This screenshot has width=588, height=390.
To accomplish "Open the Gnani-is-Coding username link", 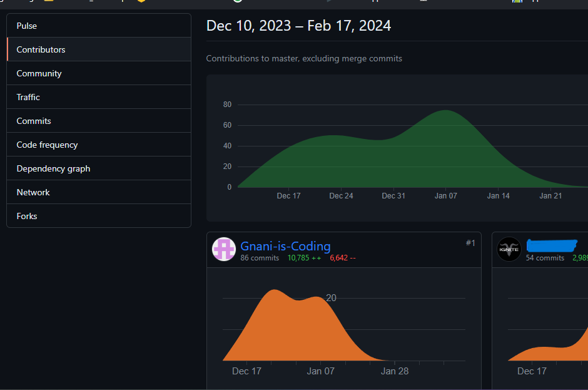I will (285, 246).
